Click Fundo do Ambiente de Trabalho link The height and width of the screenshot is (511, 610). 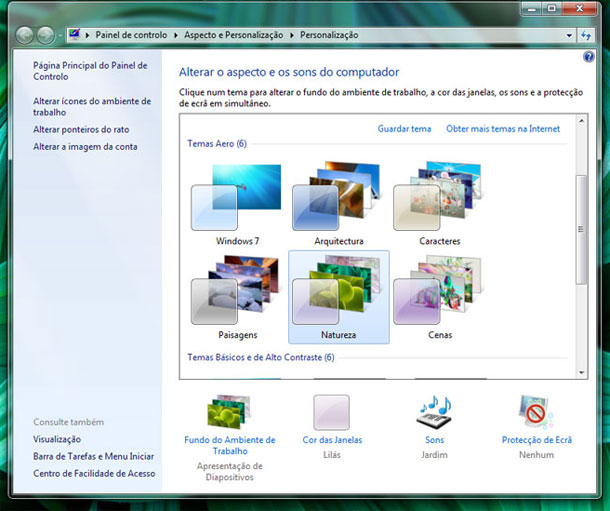click(230, 445)
